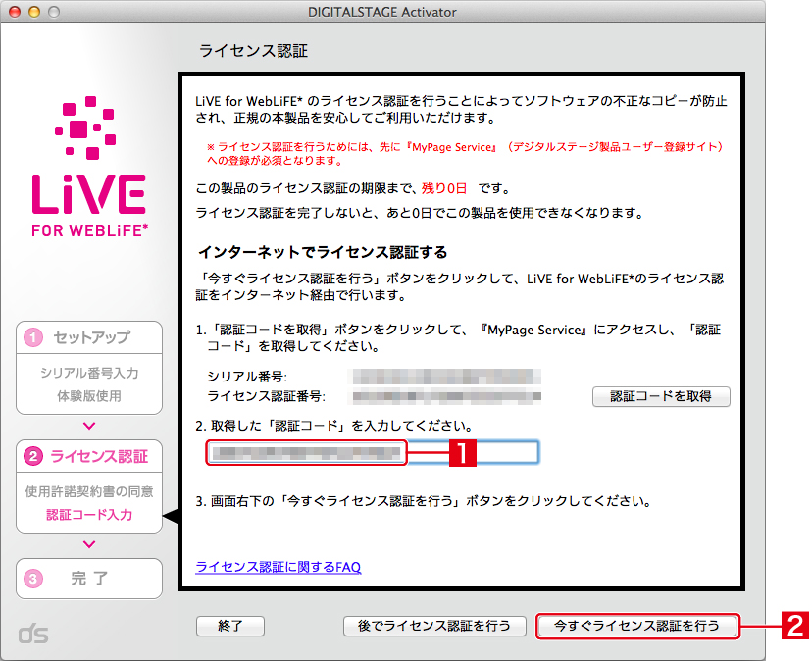The width and height of the screenshot is (812, 661).
Task: Click the chevron below the セットアップ box
Action: pos(89,426)
